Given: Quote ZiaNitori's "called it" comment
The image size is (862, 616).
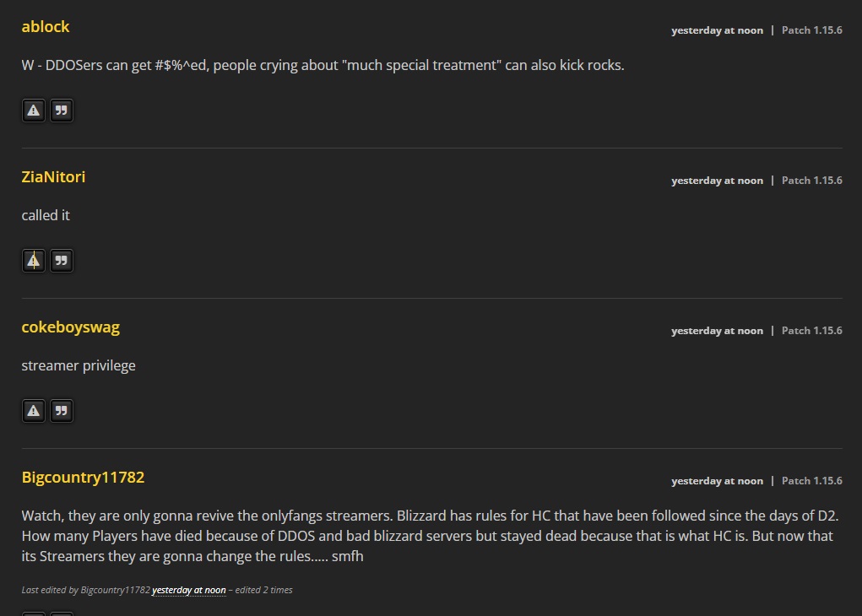Looking at the screenshot, I should pos(61,261).
